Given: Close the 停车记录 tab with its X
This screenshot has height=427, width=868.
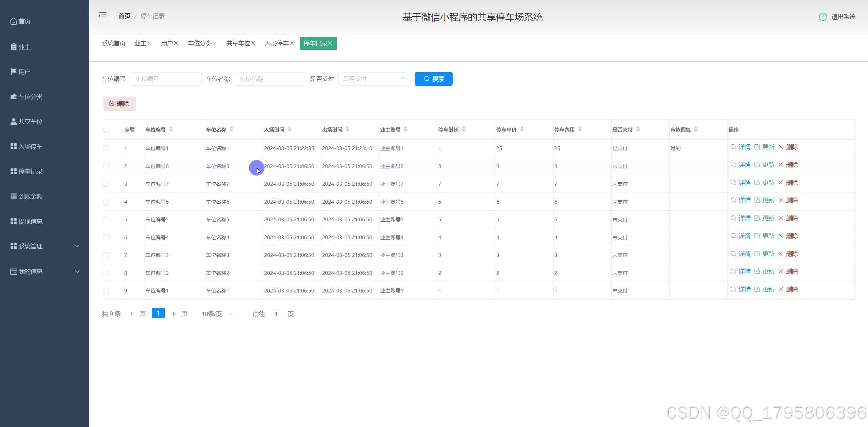Looking at the screenshot, I should pos(330,43).
